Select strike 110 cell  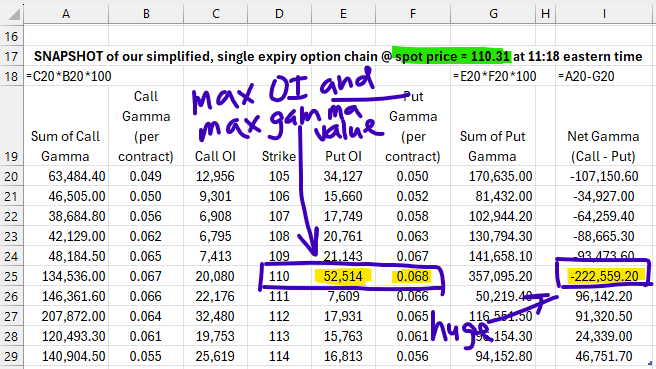[x=279, y=276]
